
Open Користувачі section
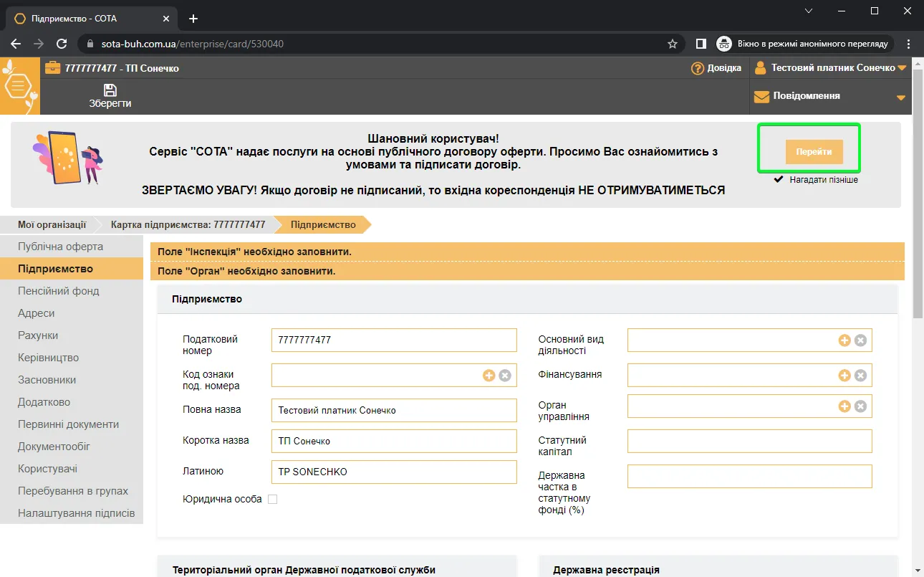[72, 469]
